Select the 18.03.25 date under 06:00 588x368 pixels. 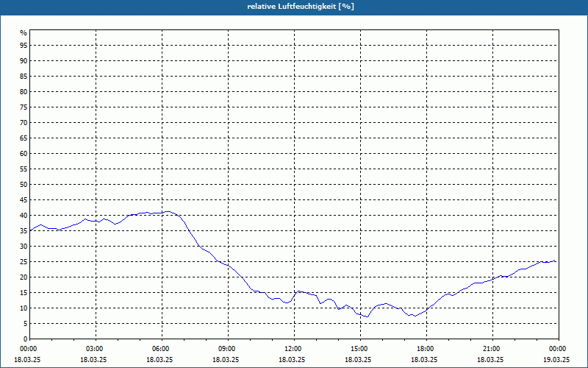click(x=159, y=359)
